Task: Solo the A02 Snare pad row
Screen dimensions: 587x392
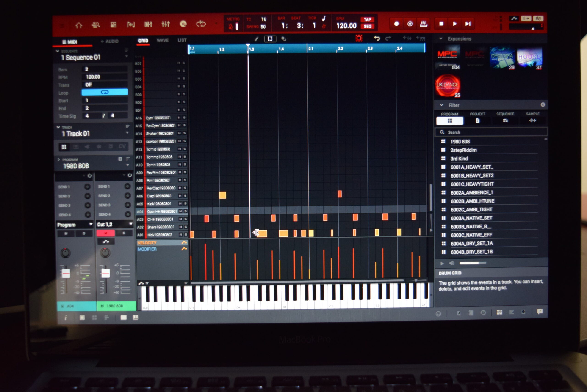Action: [186, 227]
